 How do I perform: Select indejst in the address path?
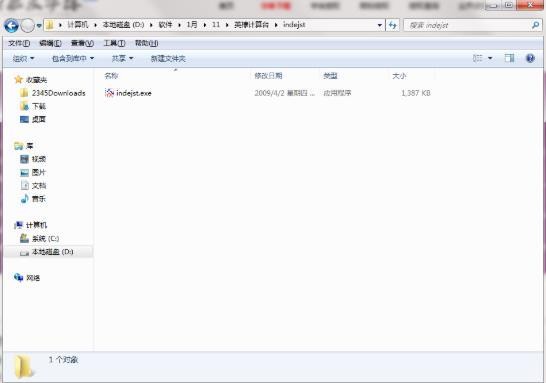click(x=294, y=25)
